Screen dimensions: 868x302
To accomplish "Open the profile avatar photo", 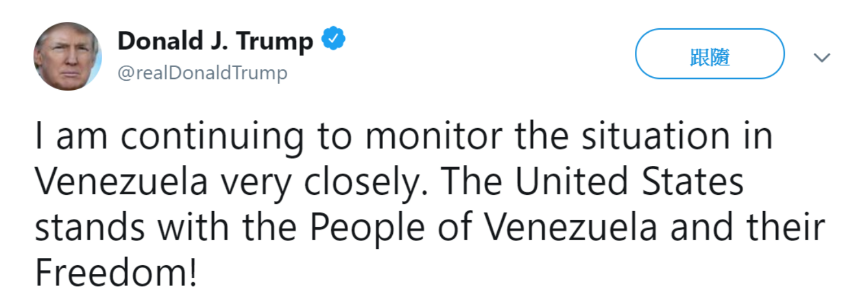I will (x=68, y=57).
